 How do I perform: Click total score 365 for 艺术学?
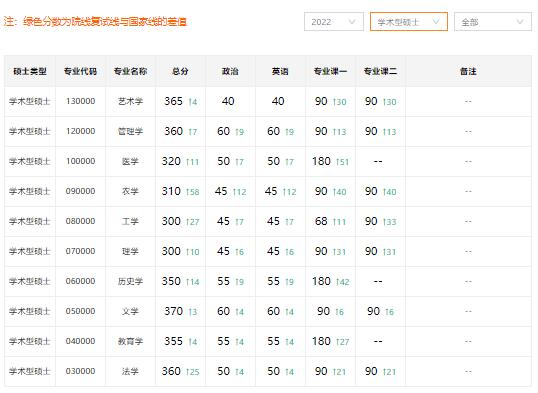tap(173, 101)
